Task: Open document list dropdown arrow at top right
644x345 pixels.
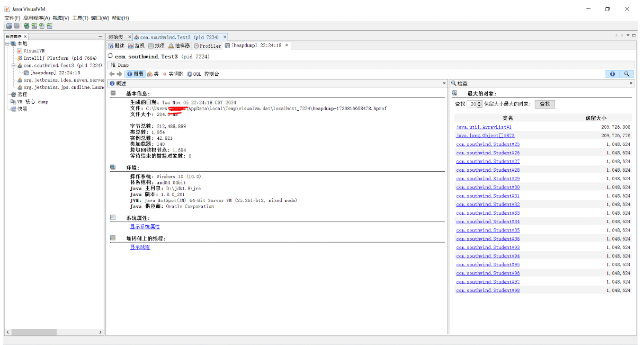Action: [628, 36]
